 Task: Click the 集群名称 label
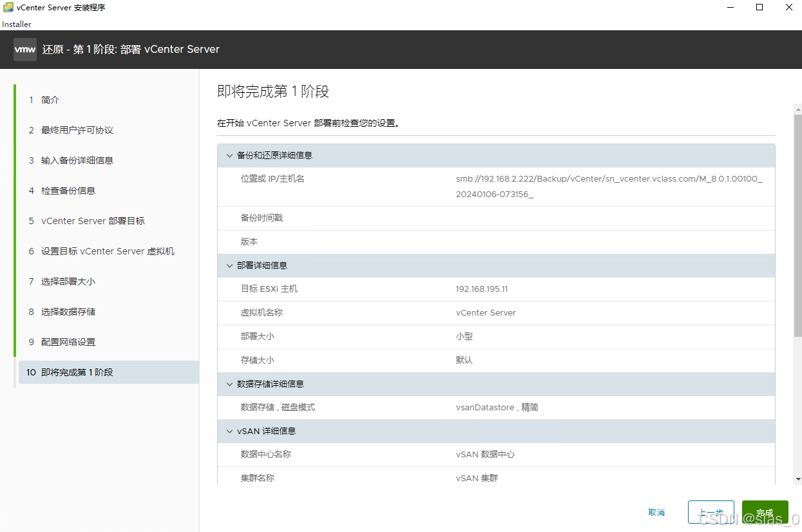click(257, 479)
